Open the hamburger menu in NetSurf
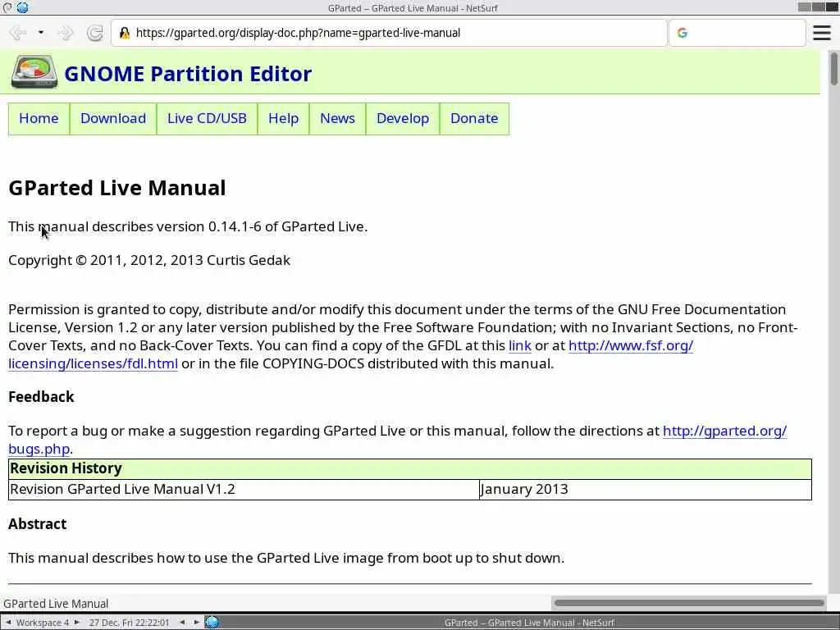Viewport: 840px width, 630px height. coord(822,33)
